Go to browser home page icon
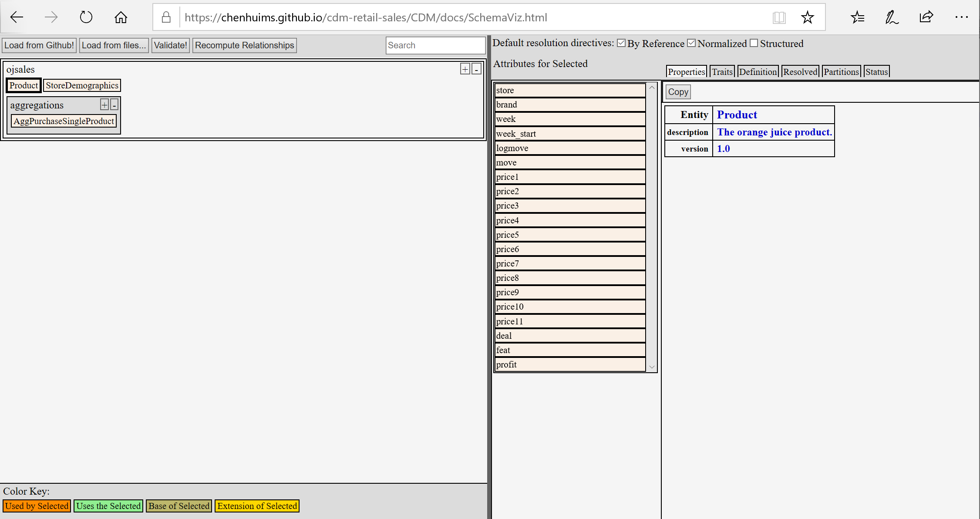980x519 pixels. (x=121, y=17)
